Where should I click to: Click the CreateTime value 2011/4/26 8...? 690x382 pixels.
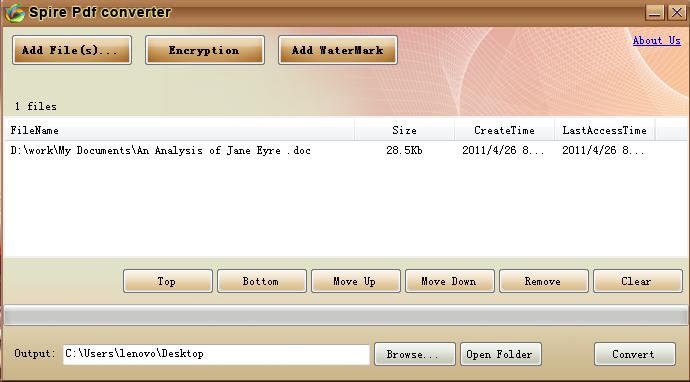pyautogui.click(x=503, y=151)
